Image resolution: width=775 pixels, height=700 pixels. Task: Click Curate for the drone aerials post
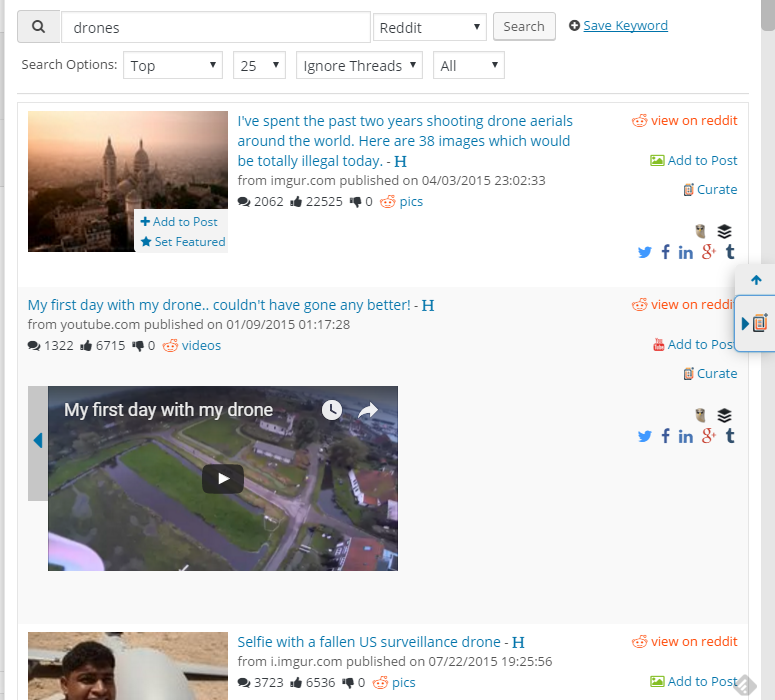[710, 189]
